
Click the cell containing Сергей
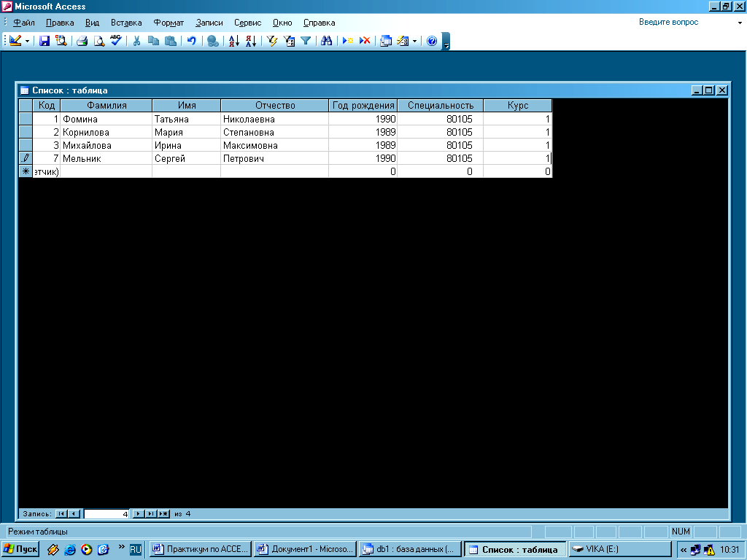point(186,158)
